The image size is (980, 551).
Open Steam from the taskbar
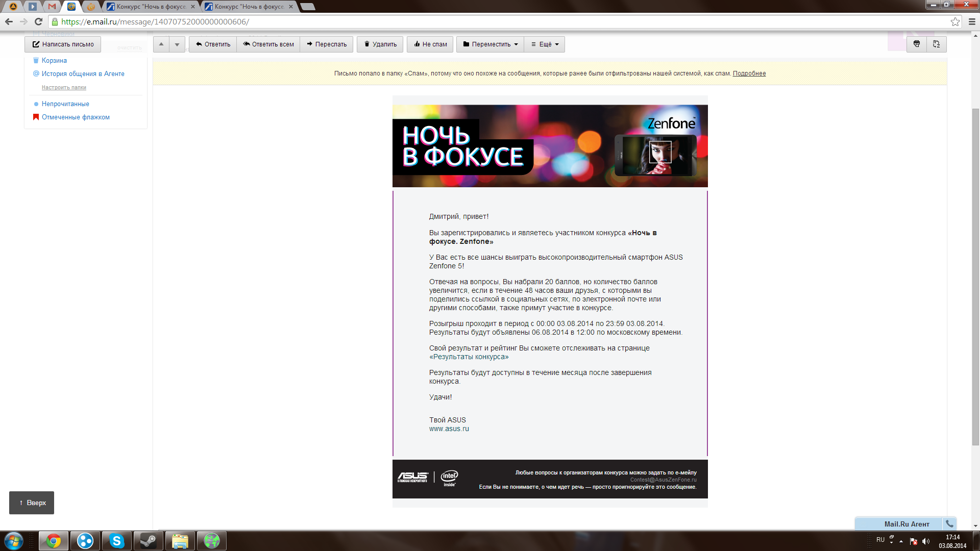pos(148,541)
